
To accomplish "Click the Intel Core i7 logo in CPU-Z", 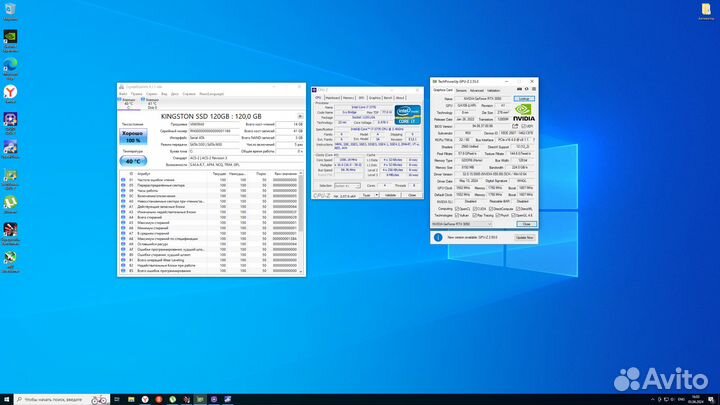I will [407, 114].
